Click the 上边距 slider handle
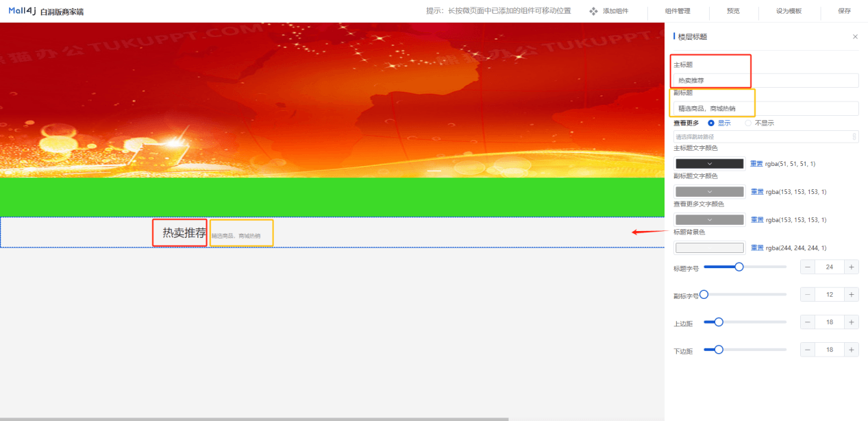 click(x=719, y=322)
